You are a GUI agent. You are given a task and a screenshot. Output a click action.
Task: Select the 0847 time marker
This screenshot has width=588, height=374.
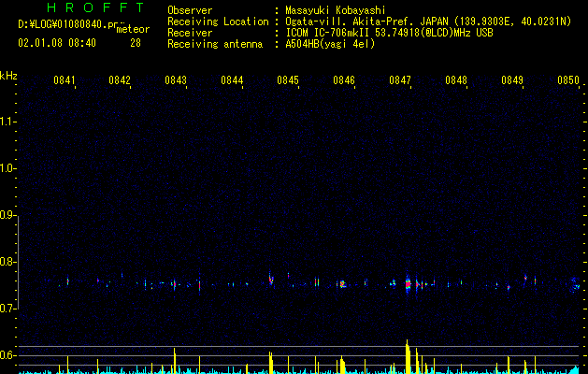click(x=400, y=80)
